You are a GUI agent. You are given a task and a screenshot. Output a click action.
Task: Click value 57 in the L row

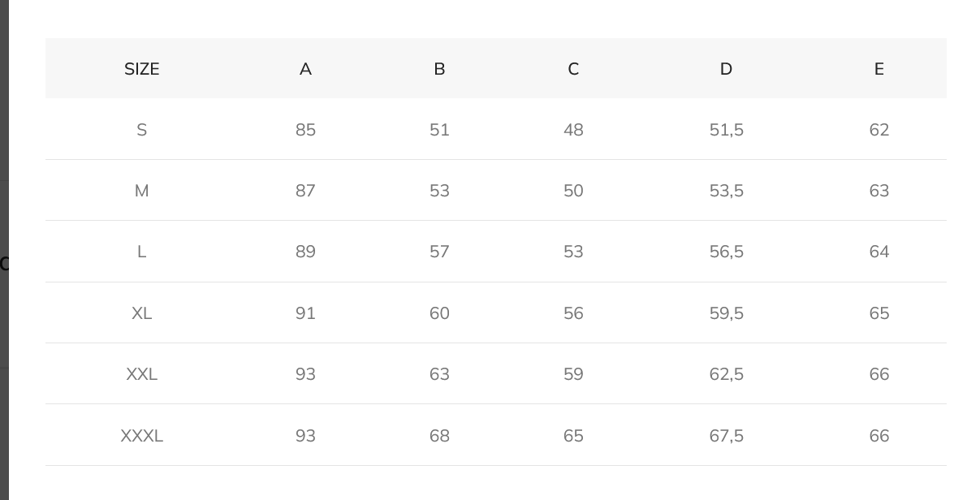(439, 252)
